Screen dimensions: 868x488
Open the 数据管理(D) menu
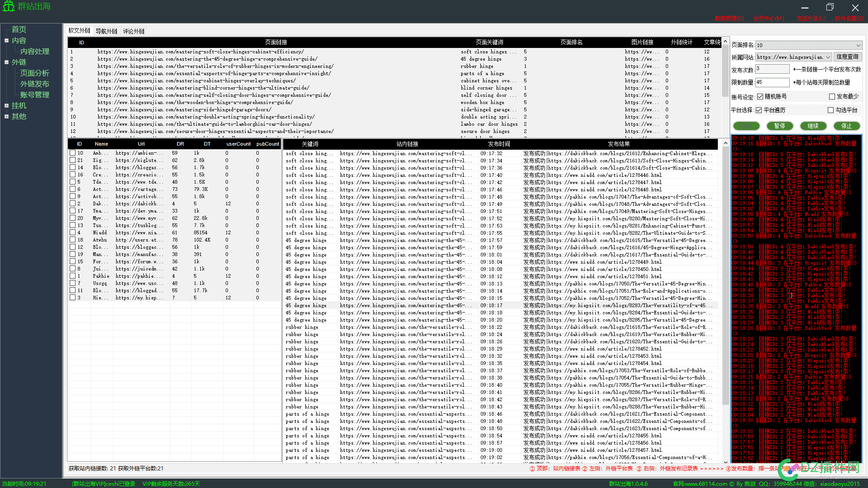click(729, 19)
